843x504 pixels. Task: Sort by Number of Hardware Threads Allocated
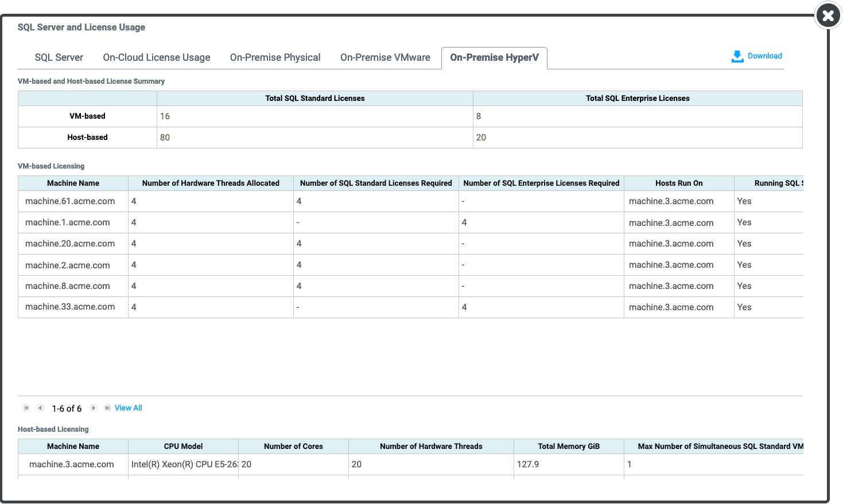pos(211,183)
